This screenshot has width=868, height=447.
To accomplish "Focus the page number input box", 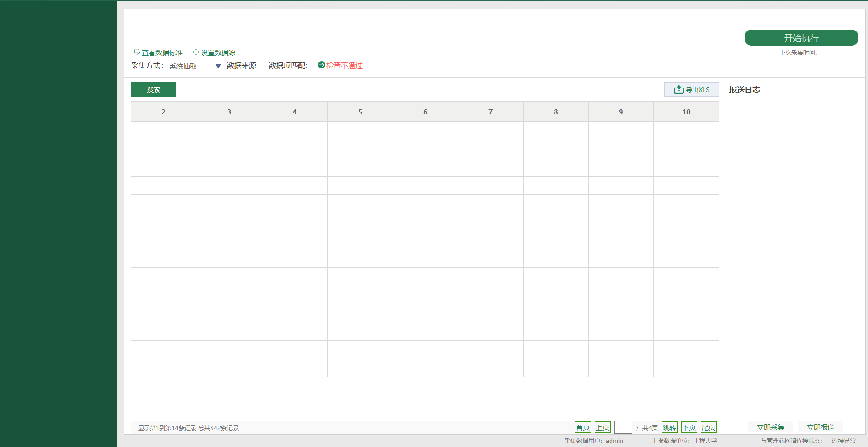I will [x=623, y=427].
